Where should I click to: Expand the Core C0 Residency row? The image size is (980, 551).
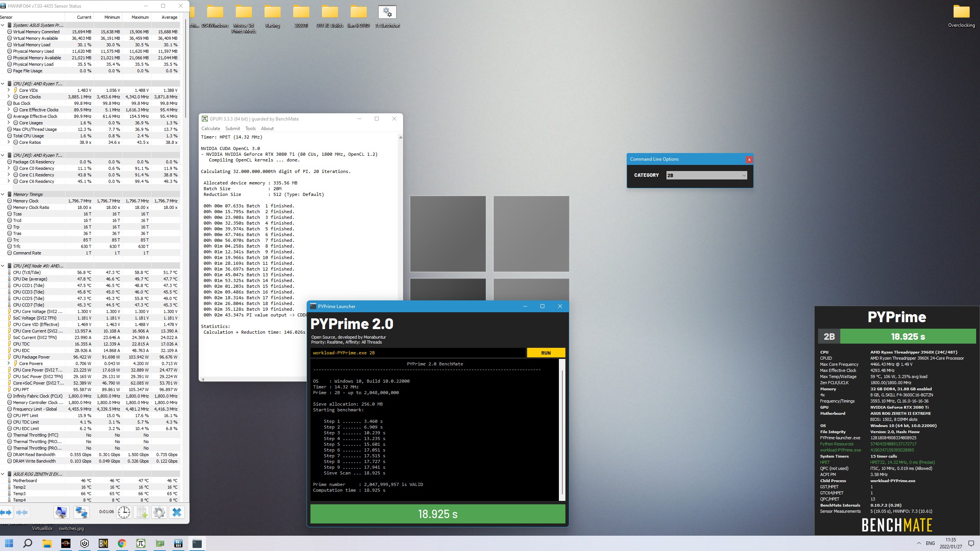(8, 168)
